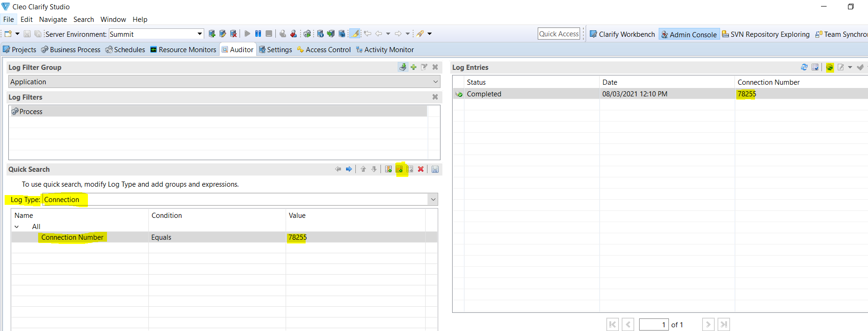
Task: Select the Auditor tab
Action: [x=238, y=49]
